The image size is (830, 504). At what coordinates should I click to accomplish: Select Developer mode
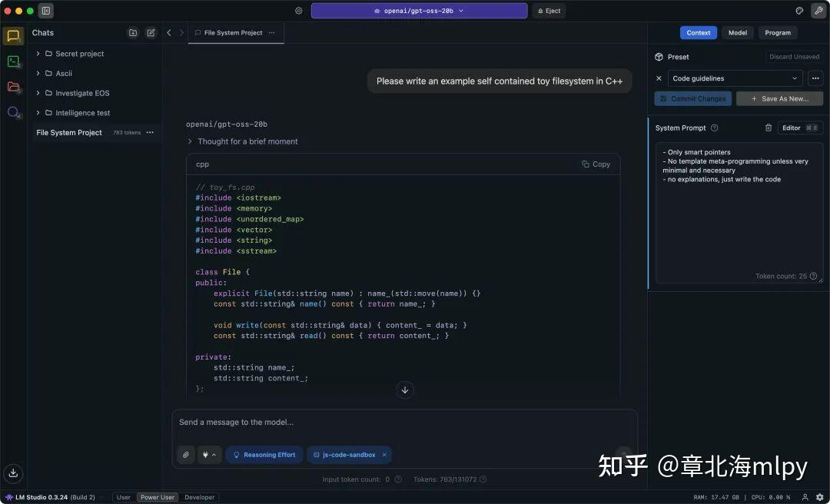200,497
